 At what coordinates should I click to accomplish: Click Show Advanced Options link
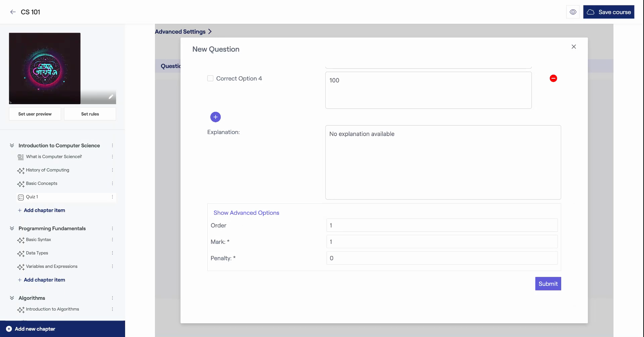coord(246,213)
